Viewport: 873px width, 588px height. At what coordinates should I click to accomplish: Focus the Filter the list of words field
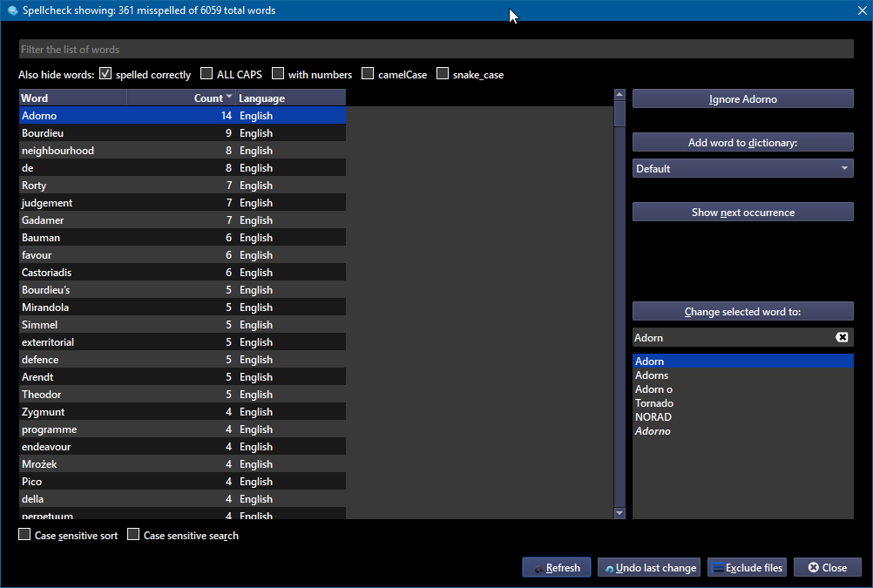point(436,49)
